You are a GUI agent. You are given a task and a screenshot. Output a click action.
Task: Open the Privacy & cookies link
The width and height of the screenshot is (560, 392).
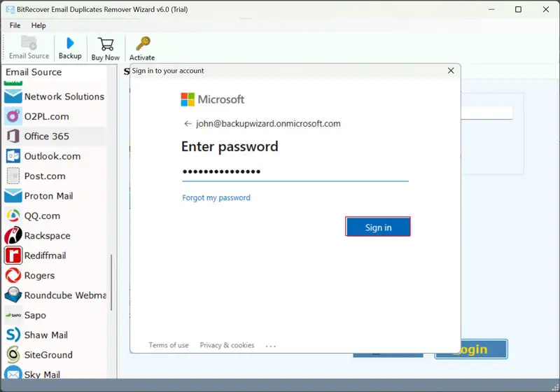[227, 345]
